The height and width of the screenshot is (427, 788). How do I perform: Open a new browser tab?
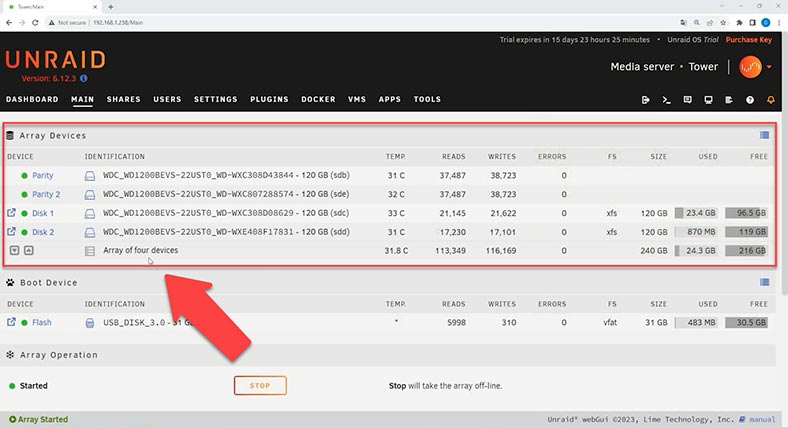pyautogui.click(x=111, y=7)
